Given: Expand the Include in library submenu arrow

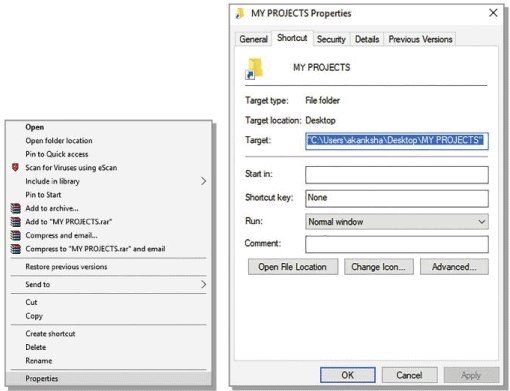Looking at the screenshot, I should pos(203,181).
